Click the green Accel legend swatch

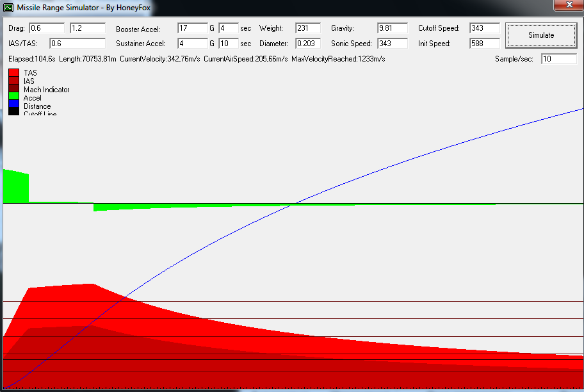click(x=14, y=96)
